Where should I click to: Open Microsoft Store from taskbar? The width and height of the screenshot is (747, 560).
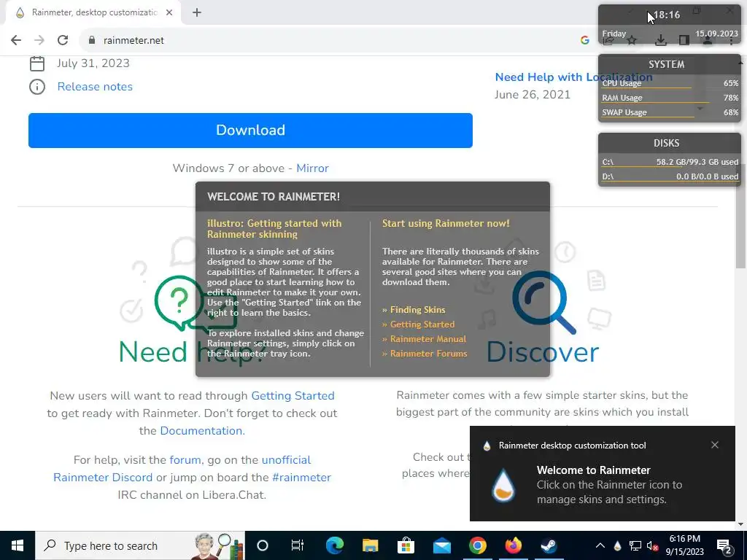pos(406,545)
